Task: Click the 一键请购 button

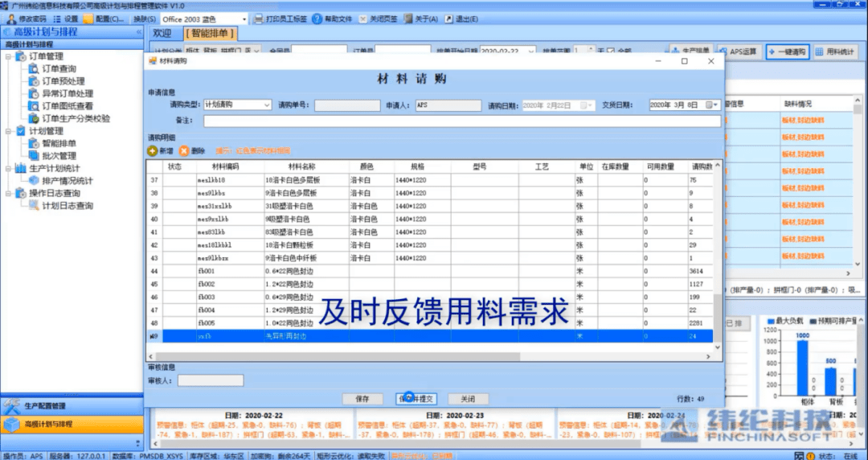Action: (788, 51)
